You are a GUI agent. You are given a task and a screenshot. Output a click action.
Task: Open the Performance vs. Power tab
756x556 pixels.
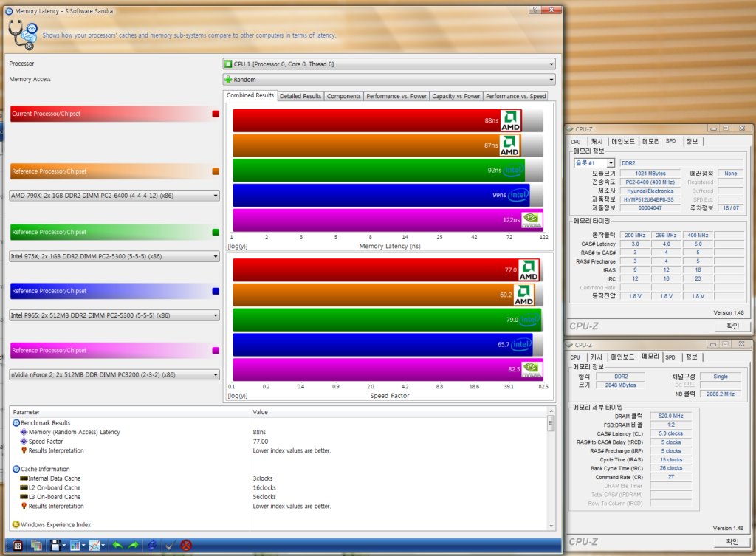[396, 97]
